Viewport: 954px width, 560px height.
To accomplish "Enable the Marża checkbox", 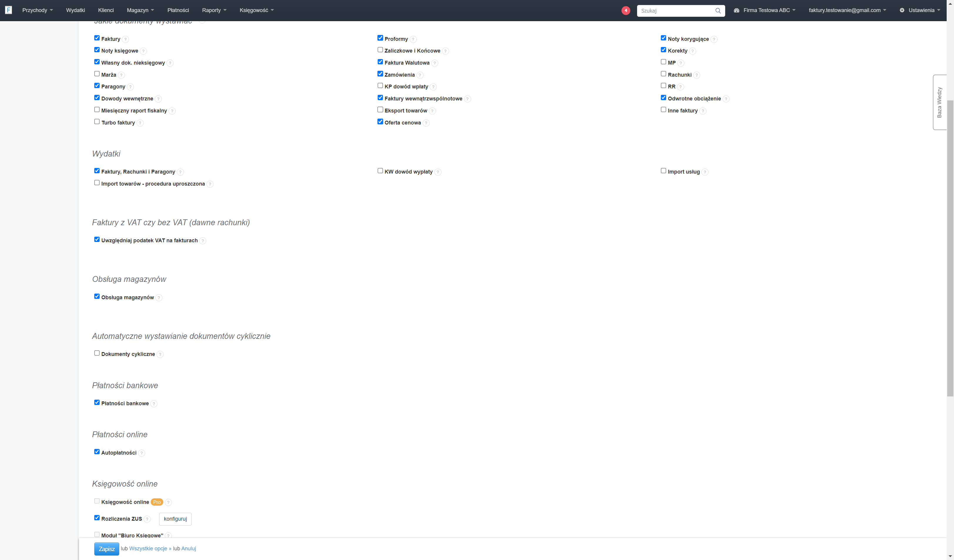I will 97,74.
